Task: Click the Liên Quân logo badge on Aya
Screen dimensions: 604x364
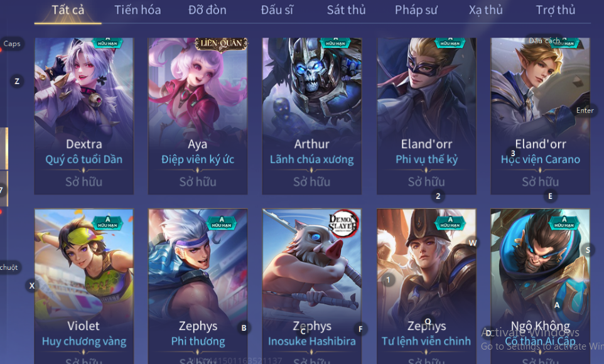Action: coord(221,43)
